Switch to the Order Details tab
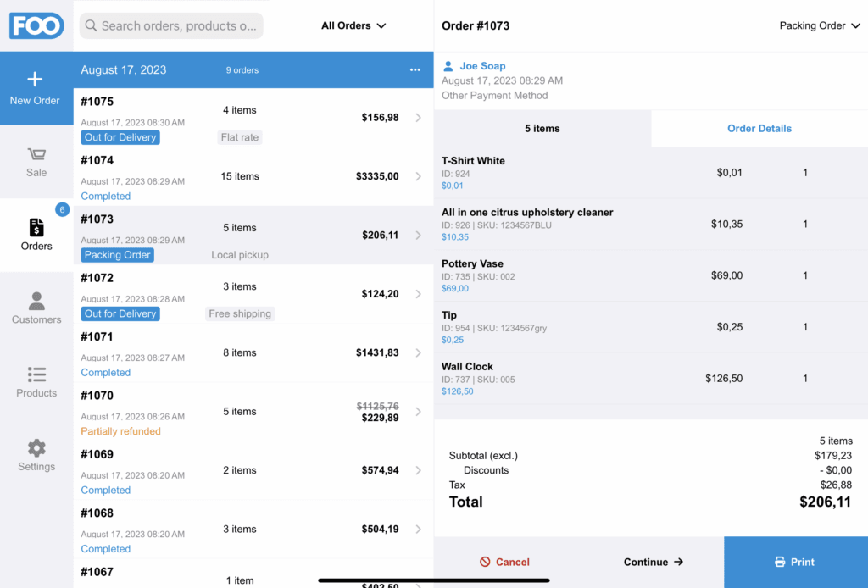 (x=759, y=128)
